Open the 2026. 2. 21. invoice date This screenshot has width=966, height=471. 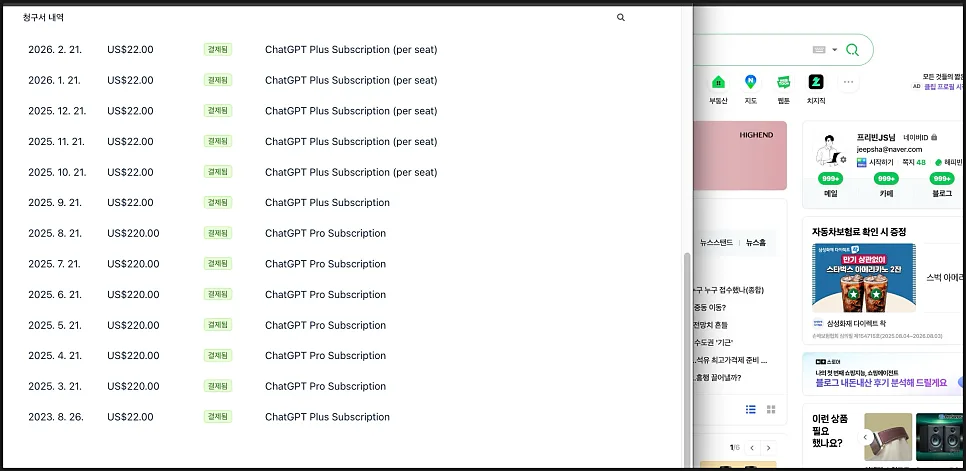point(55,49)
